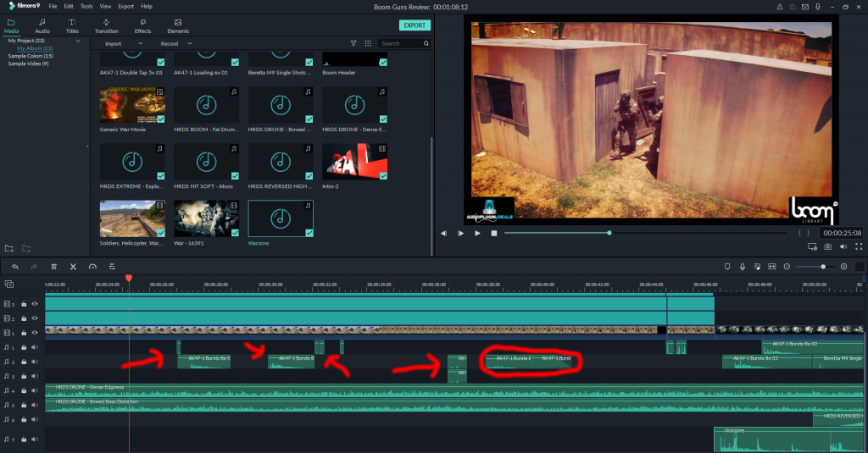Switch to the Audio tab
The image size is (868, 453).
[42, 26]
